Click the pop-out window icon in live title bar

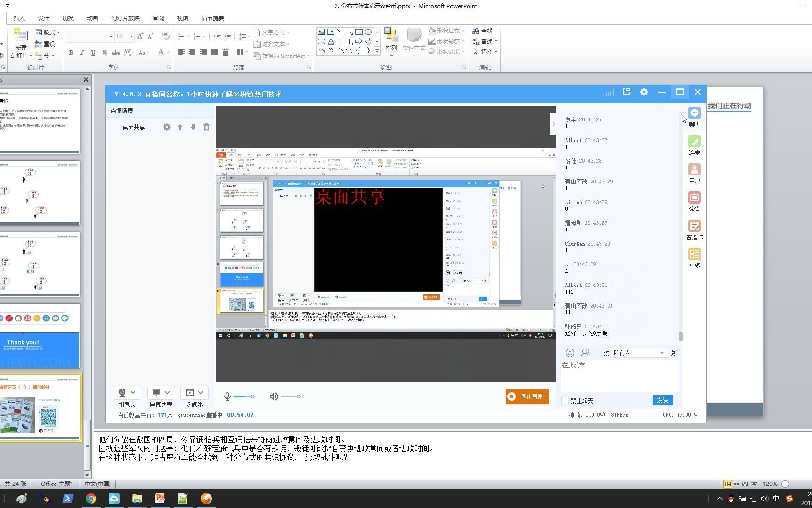(626, 92)
